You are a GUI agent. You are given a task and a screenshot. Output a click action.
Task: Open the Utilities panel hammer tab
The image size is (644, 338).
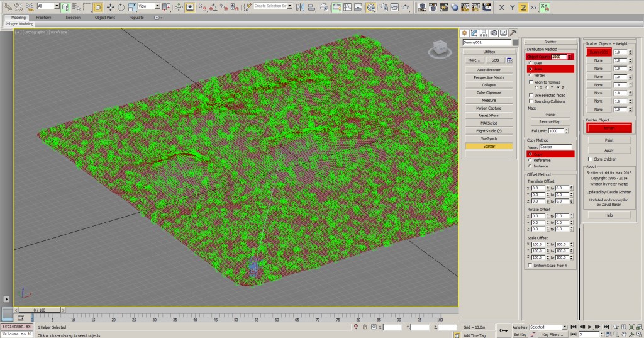point(513,33)
